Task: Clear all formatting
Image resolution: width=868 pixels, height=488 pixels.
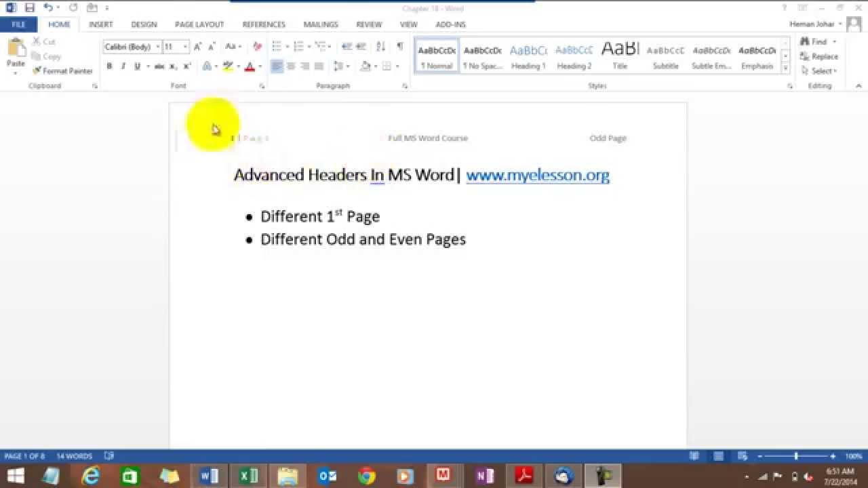Action: click(257, 47)
